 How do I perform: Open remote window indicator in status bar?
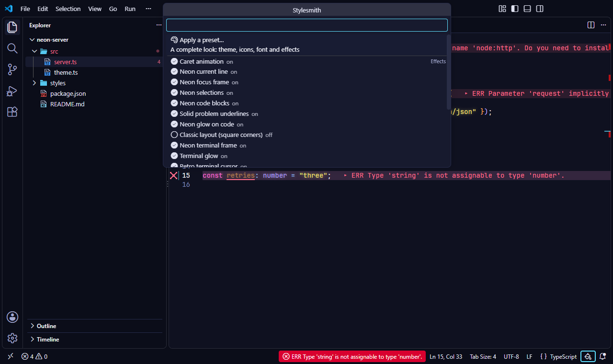coord(11,356)
